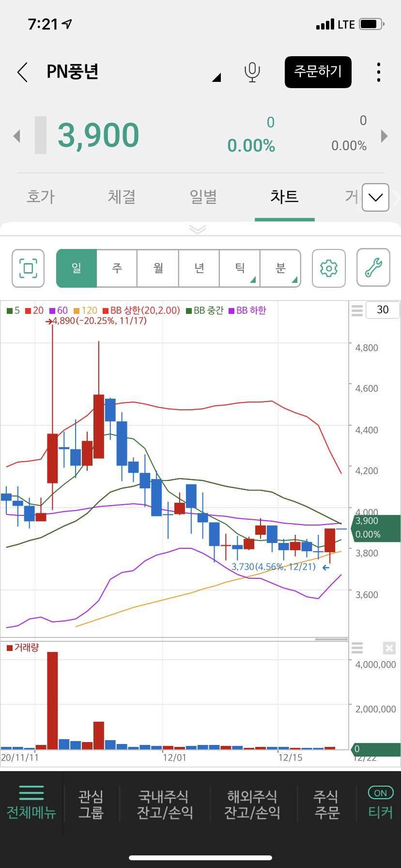Close the volume panel with X icon
The width and height of the screenshot is (401, 868).
coord(389,648)
